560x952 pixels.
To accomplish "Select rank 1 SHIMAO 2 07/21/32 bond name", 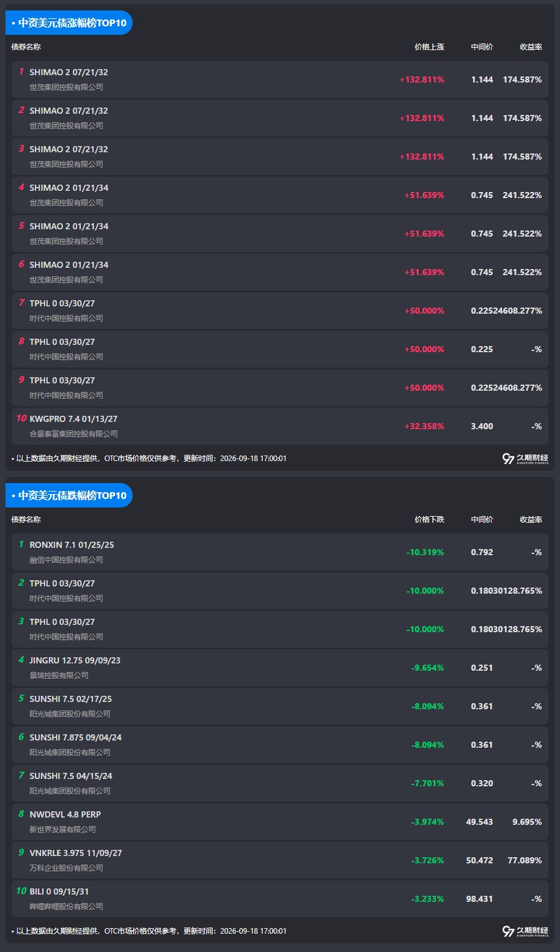I will (68, 72).
